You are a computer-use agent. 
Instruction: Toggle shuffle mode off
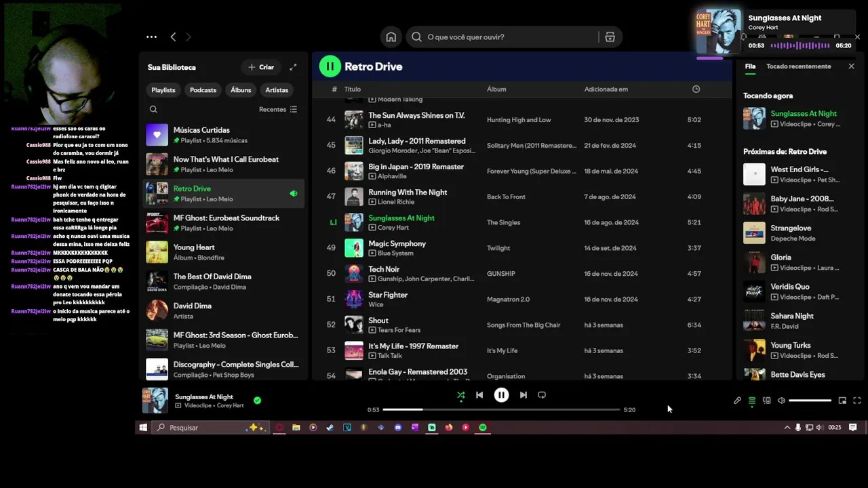pyautogui.click(x=461, y=395)
